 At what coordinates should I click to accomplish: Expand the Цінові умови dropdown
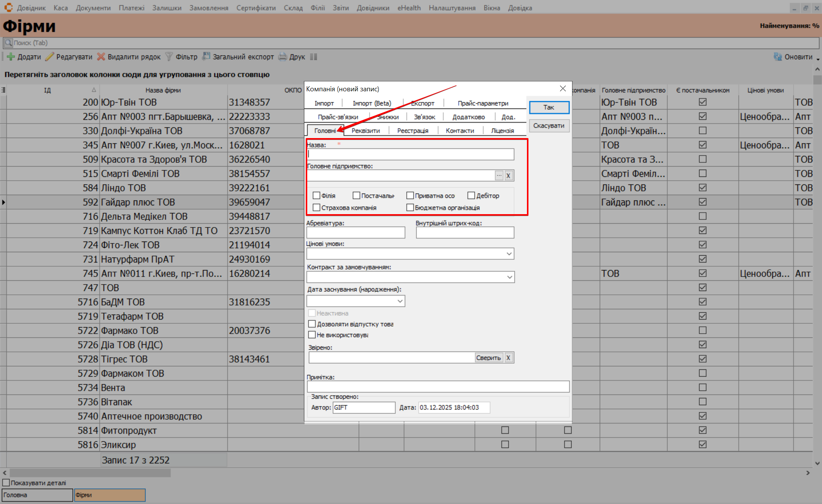tap(509, 254)
